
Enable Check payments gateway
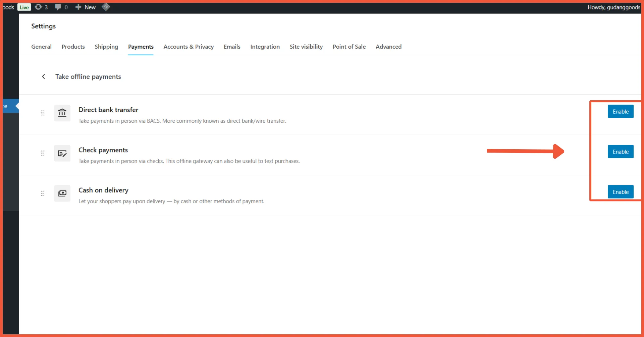[x=620, y=152]
